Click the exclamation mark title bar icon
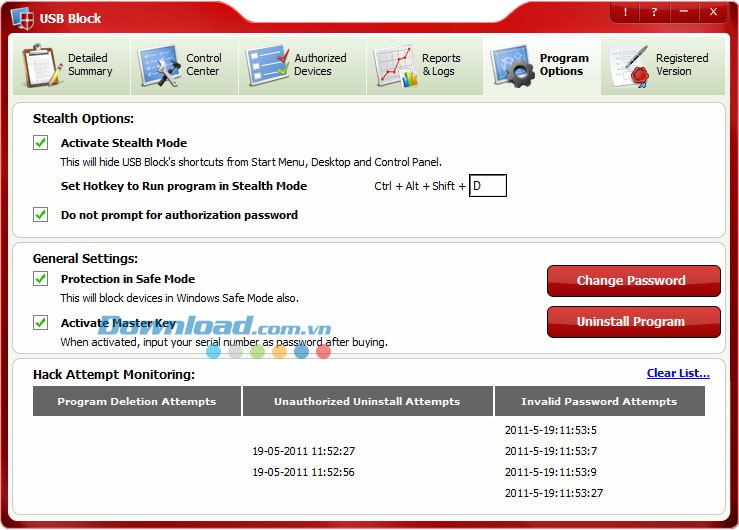 point(626,12)
